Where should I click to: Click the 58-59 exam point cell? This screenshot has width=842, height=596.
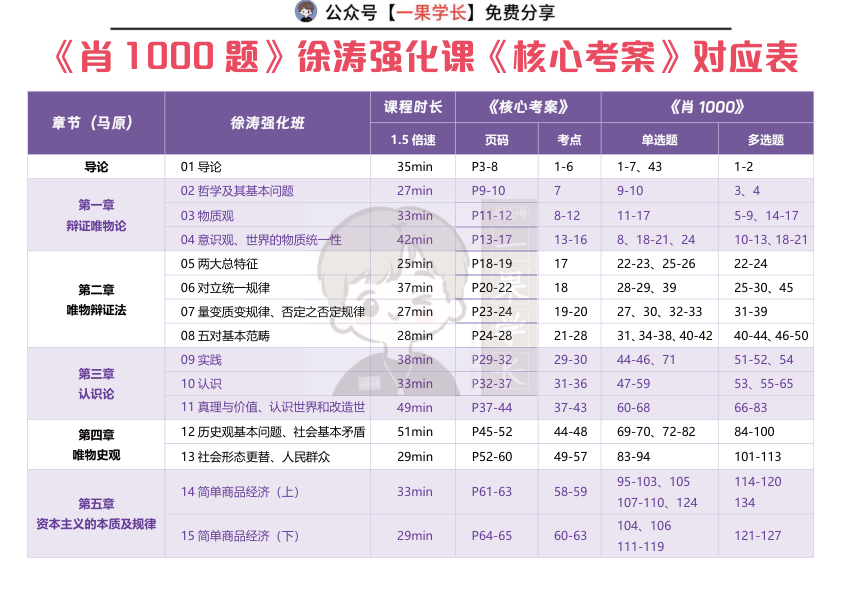570,491
